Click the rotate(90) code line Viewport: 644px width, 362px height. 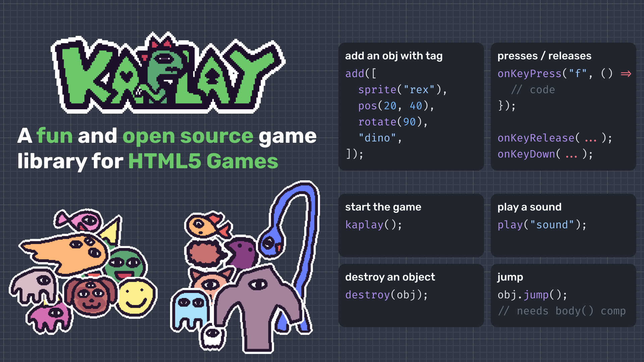(393, 122)
